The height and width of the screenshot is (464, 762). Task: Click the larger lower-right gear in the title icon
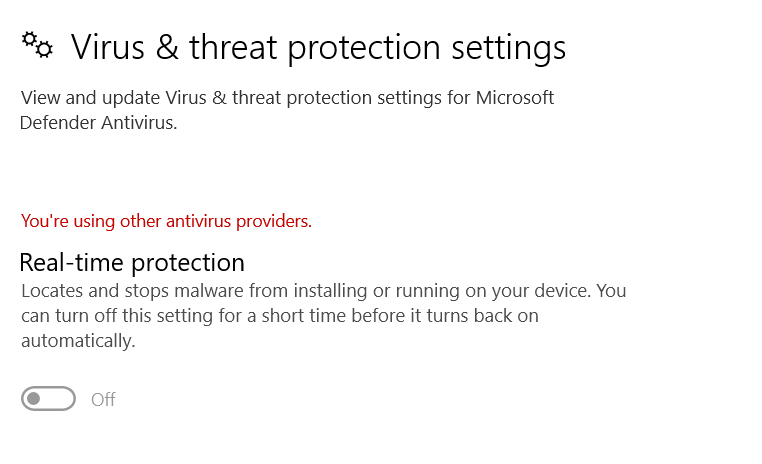click(43, 49)
